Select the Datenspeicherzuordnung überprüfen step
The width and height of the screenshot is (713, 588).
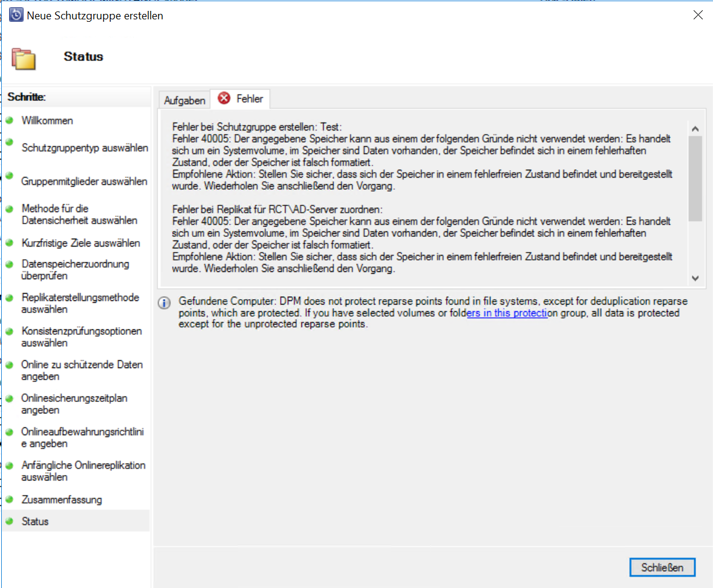point(76,270)
